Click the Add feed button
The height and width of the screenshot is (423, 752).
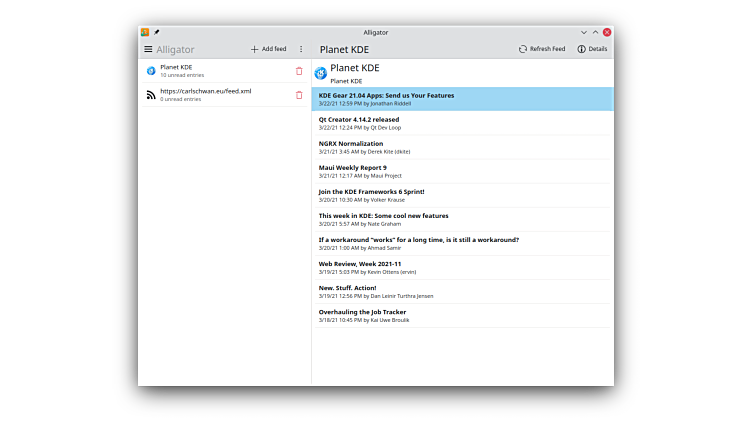coord(268,49)
